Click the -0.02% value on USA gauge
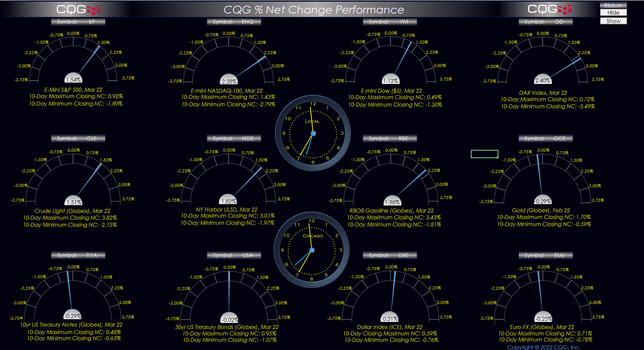Image resolution: width=644 pixels, height=350 pixels. (x=230, y=320)
